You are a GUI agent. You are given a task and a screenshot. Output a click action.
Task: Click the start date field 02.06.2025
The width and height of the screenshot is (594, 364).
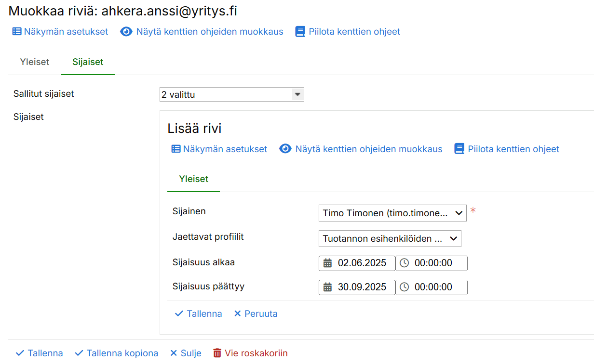coord(362,263)
